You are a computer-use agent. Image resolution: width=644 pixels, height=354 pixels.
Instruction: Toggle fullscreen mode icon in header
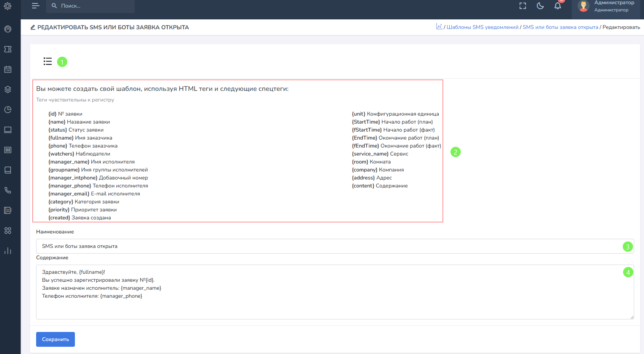523,6
